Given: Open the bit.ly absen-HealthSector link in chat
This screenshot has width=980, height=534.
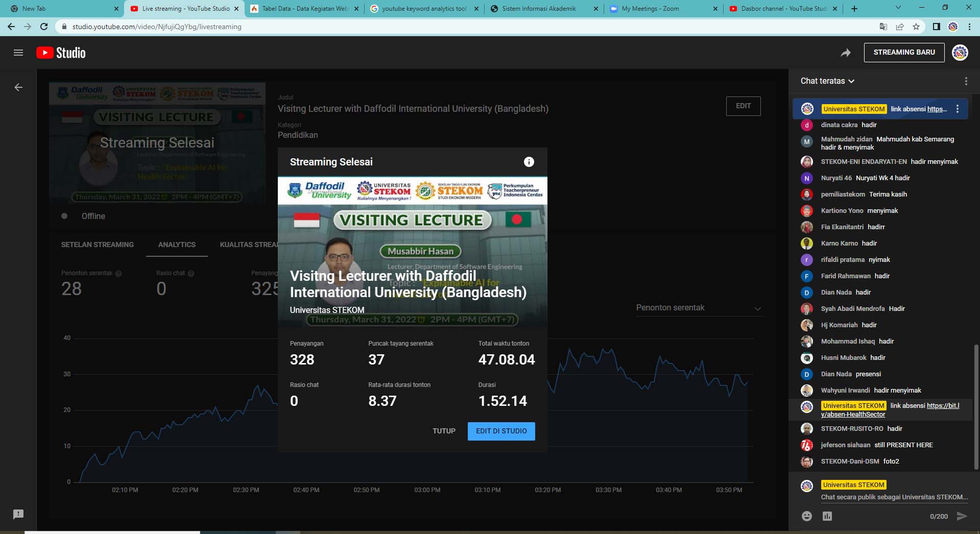Looking at the screenshot, I should pos(890,410).
